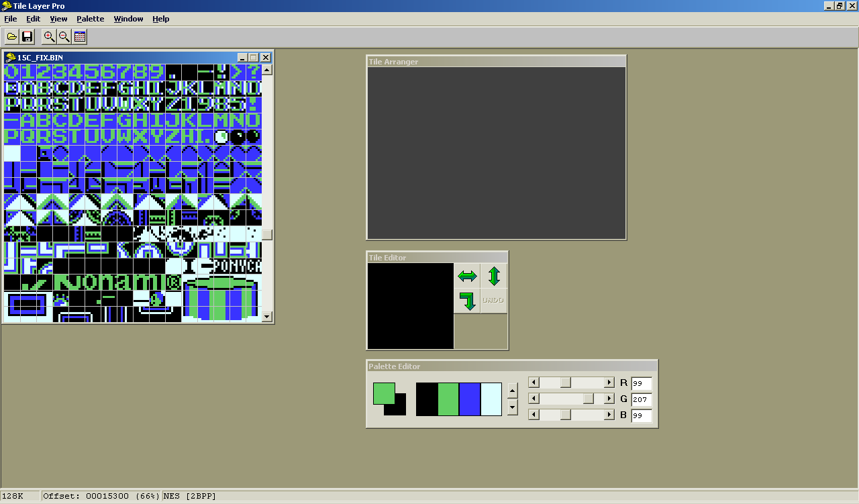
Task: Open the Edit menu
Action: [x=32, y=19]
